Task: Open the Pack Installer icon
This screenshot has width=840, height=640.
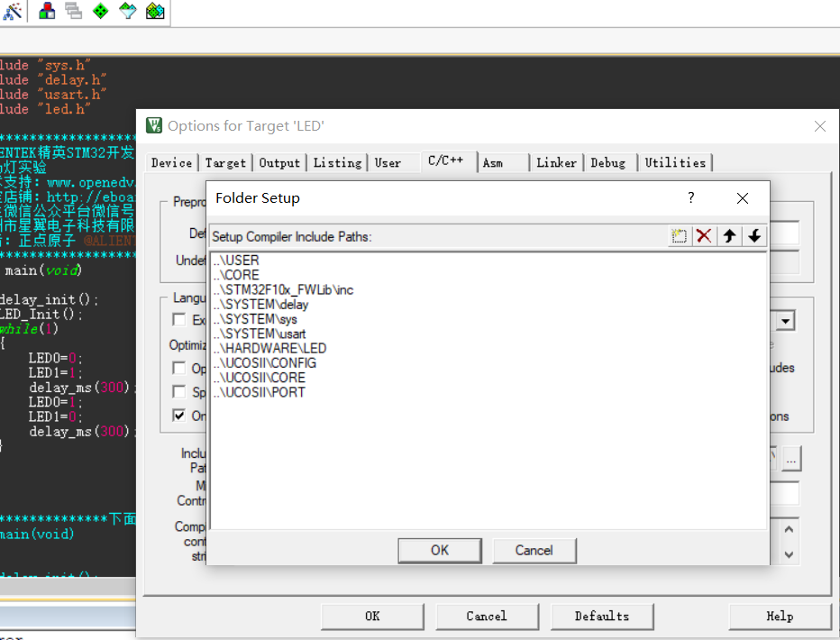Action: 155,11
